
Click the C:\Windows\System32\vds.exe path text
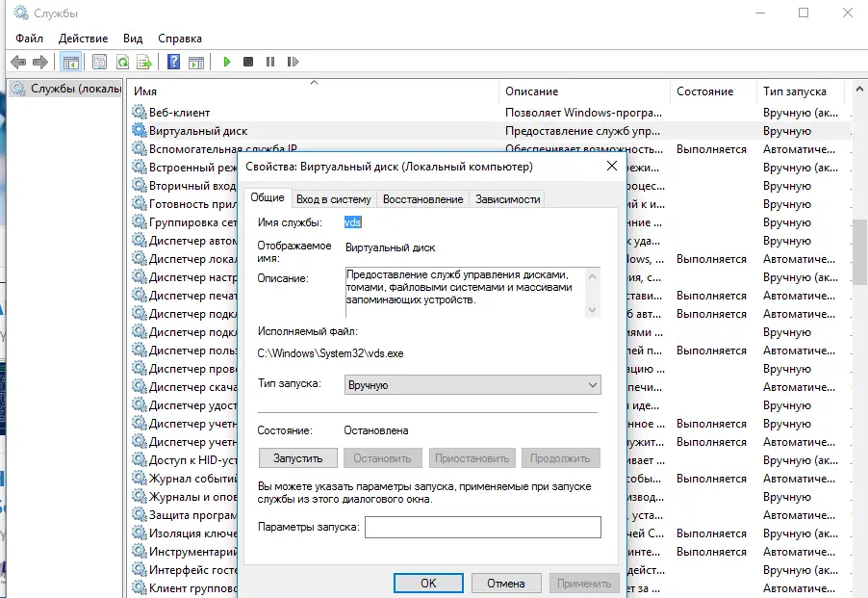click(330, 353)
